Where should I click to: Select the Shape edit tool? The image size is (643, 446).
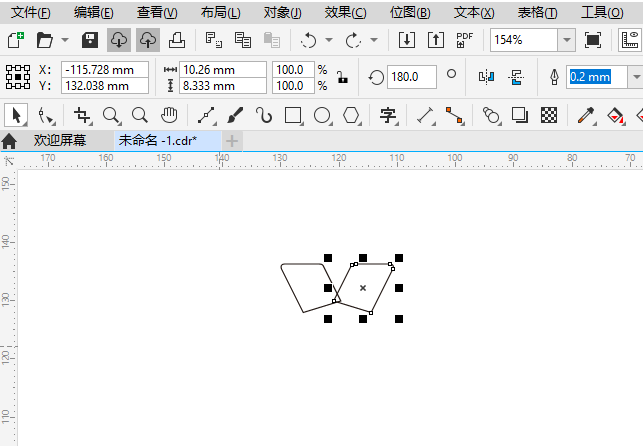tap(46, 116)
